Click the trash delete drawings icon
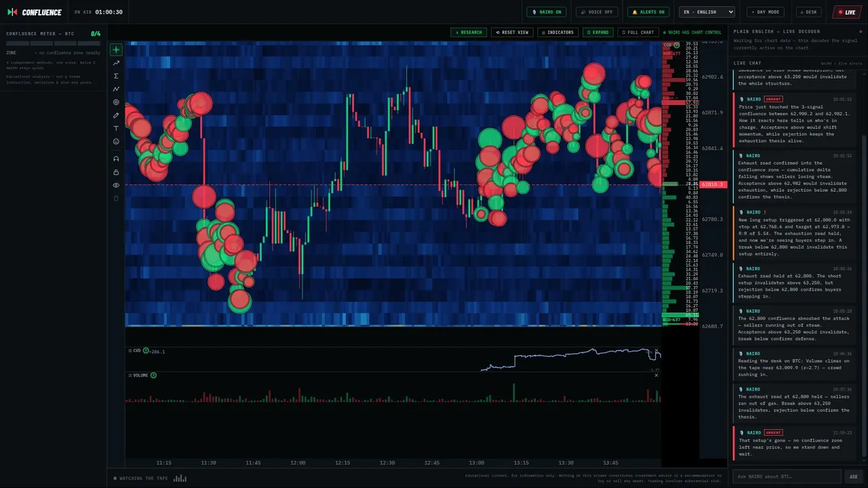Viewport: 868px width, 488px height. [116, 199]
